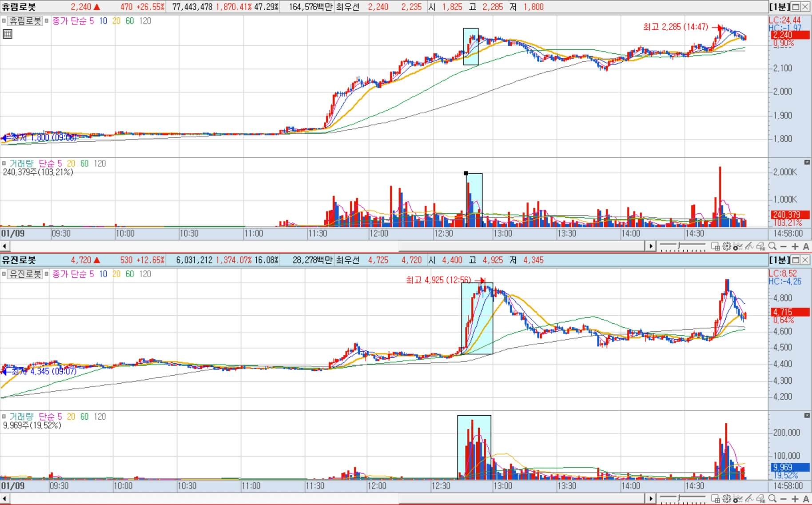Click minus zoom-out icon in 유진로봇 toolbar

click(784, 499)
